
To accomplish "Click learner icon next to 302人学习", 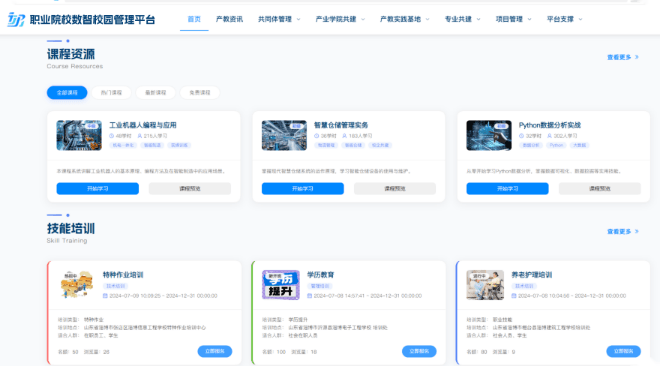I will pyautogui.click(x=549, y=136).
